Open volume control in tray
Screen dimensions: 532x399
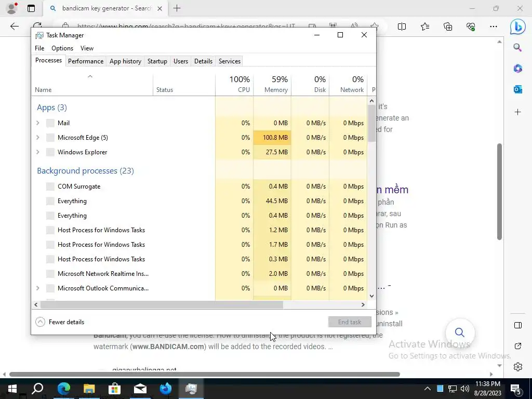pyautogui.click(x=465, y=389)
